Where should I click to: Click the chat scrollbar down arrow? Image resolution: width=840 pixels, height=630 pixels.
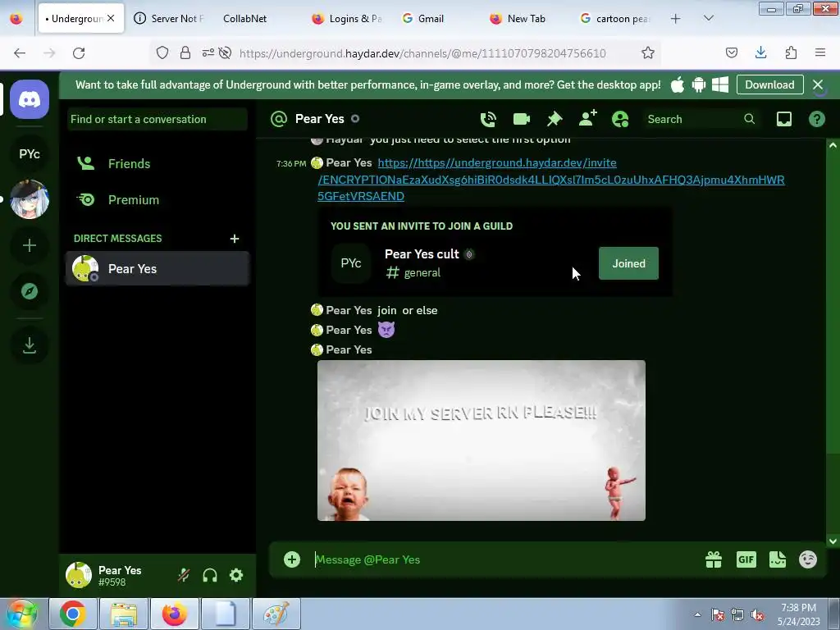(x=833, y=541)
